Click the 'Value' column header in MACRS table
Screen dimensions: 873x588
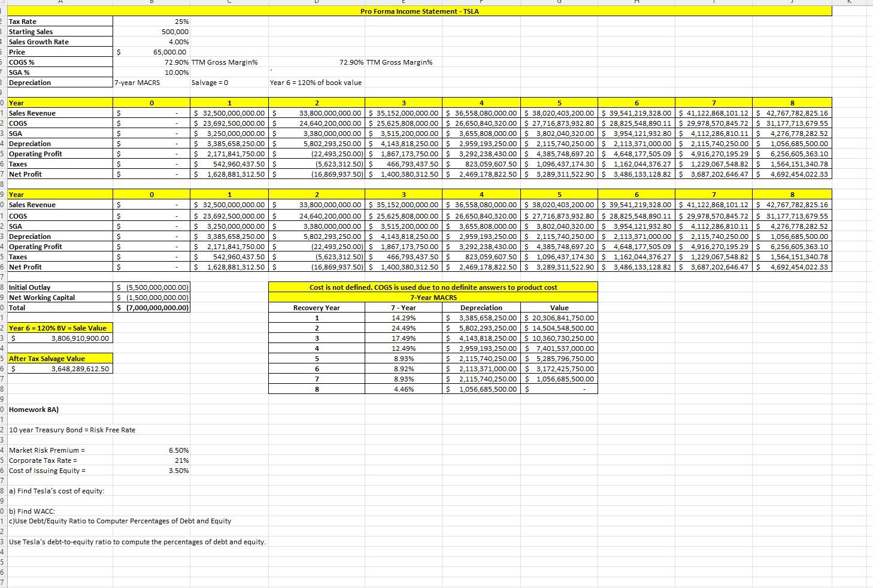point(559,308)
